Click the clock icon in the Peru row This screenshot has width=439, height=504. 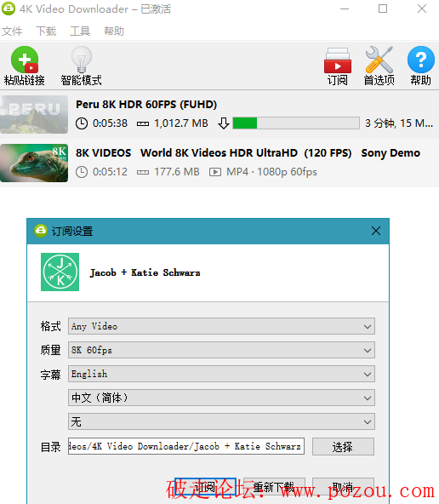click(82, 123)
